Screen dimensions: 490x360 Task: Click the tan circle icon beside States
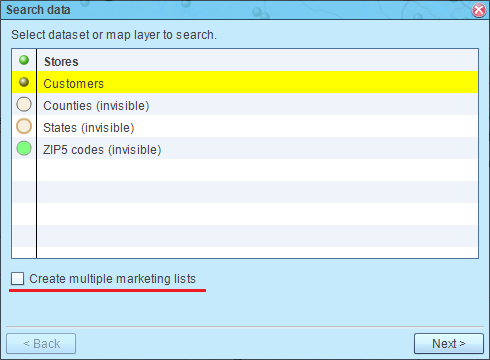tap(24, 126)
